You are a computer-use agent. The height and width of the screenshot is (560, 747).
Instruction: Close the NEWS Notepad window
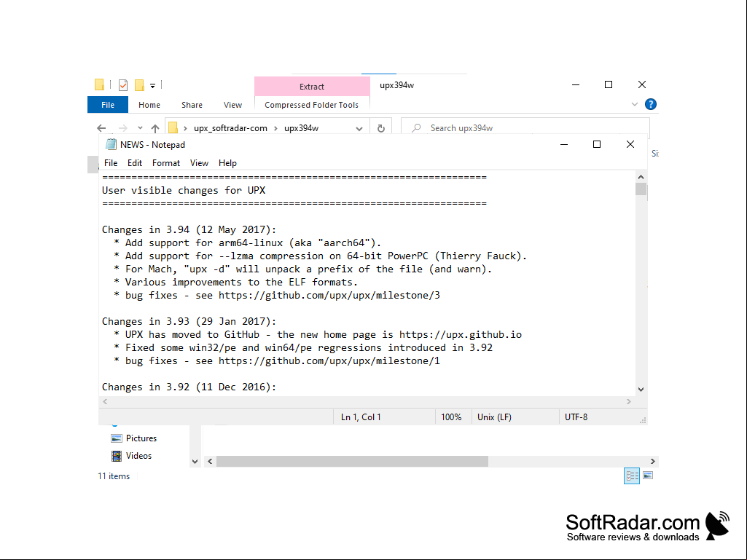click(630, 144)
